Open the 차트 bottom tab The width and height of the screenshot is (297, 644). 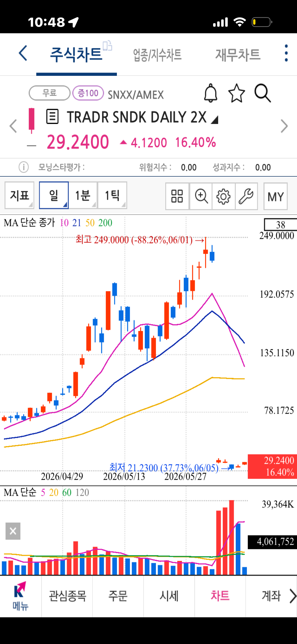[x=220, y=596]
